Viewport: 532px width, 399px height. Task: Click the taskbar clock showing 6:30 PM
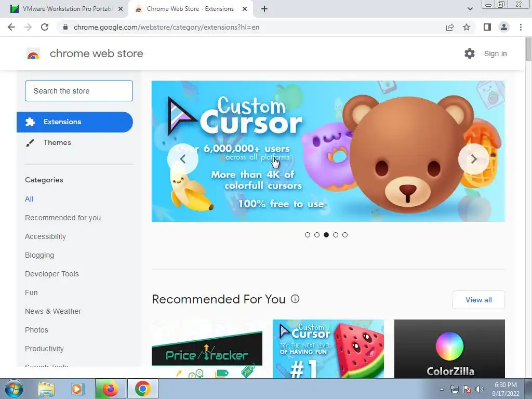tap(506, 389)
